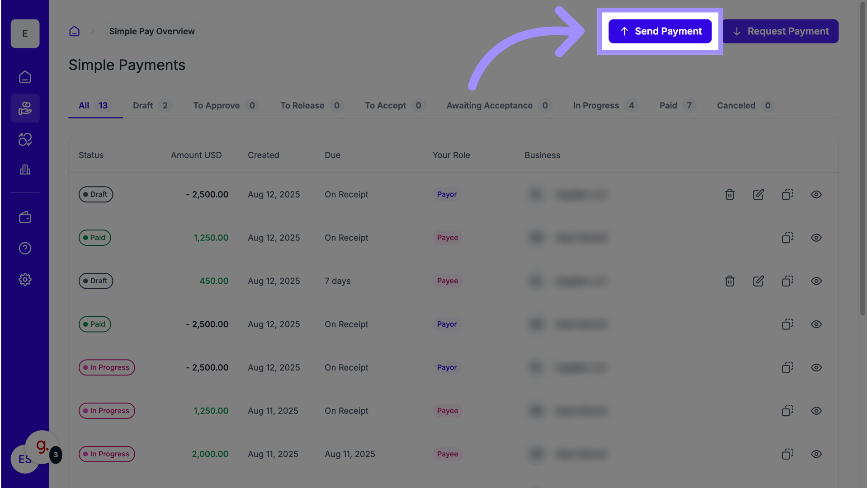868x488 pixels.
Task: Duplicate the first Paid 1,250.00 payment
Action: point(787,238)
